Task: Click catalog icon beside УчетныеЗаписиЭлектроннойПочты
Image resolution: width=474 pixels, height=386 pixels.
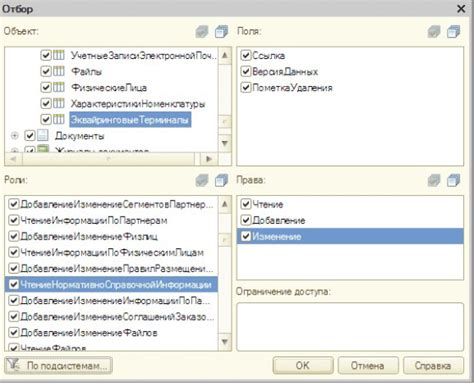Action: point(59,55)
